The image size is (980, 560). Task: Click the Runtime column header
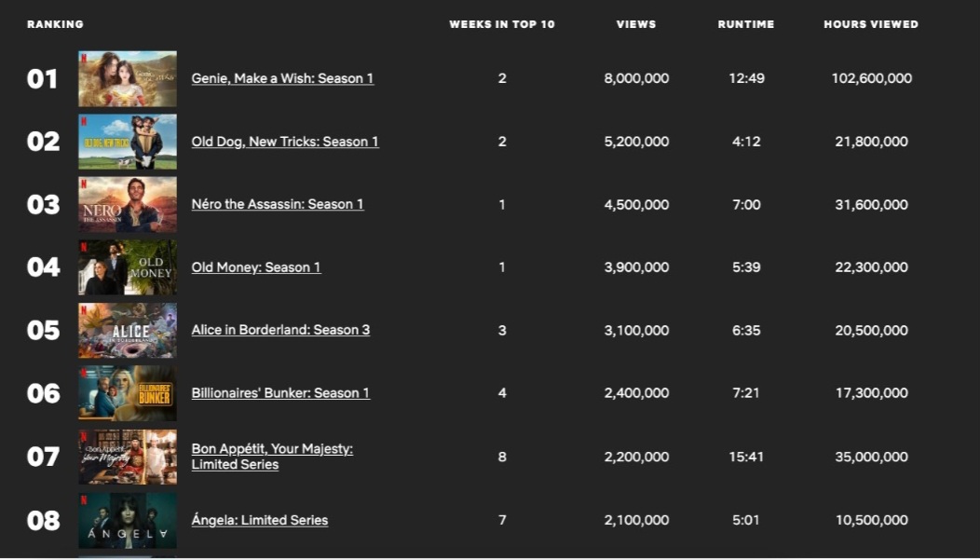point(746,24)
